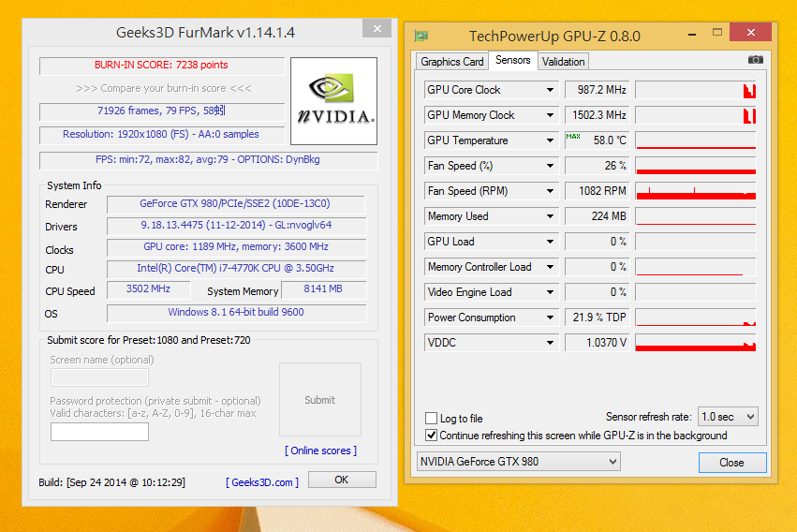This screenshot has width=797, height=532.
Task: Click the Screen name input field
Action: coord(99,377)
